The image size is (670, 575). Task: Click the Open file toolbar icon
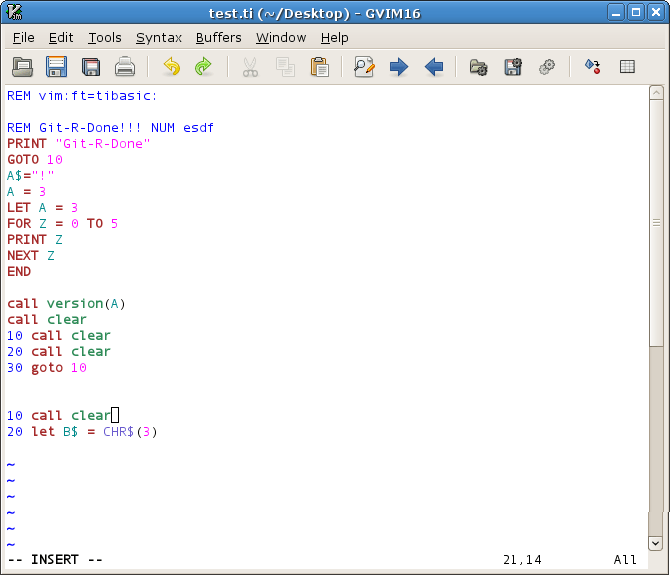tap(22, 67)
